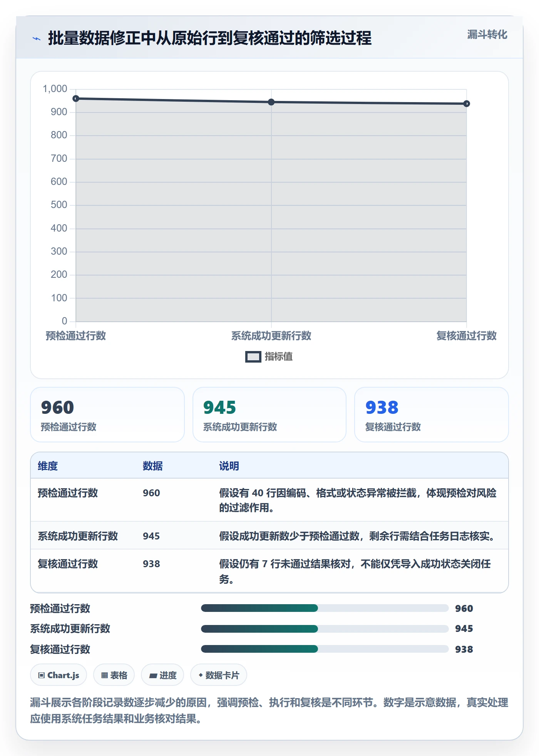
Task: Click the 预检通过行数 progress bar
Action: 325,608
